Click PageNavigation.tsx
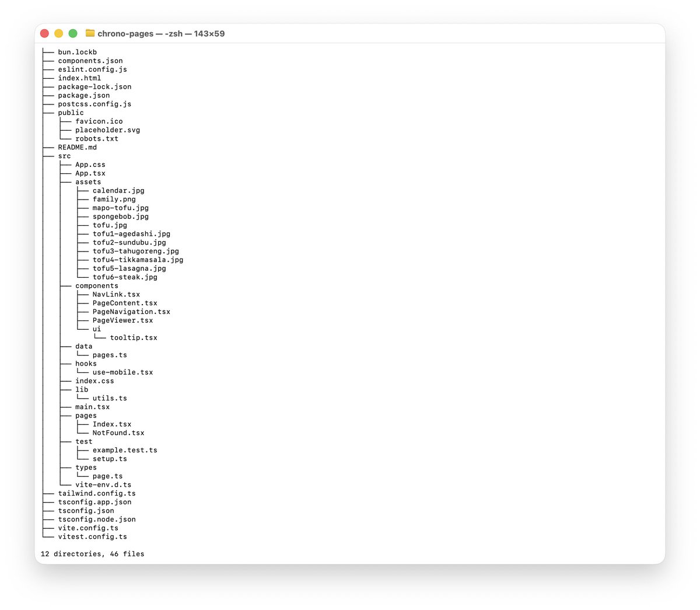 click(131, 312)
